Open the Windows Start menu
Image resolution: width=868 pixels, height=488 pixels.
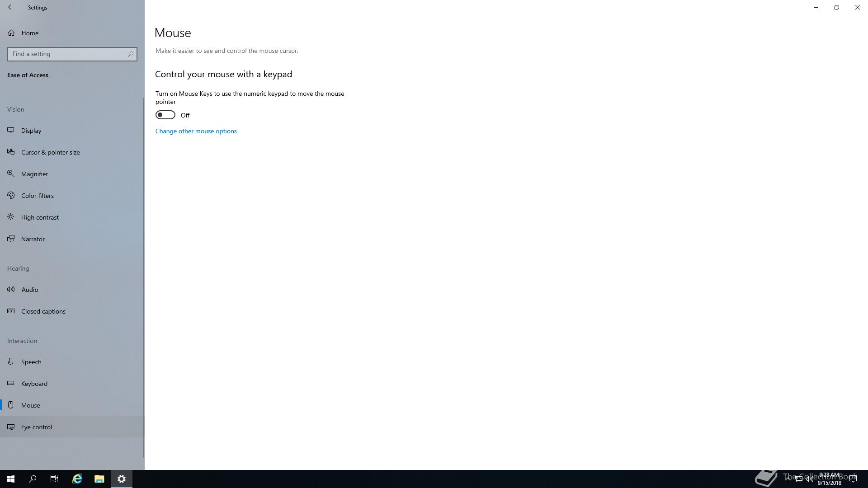(x=11, y=479)
